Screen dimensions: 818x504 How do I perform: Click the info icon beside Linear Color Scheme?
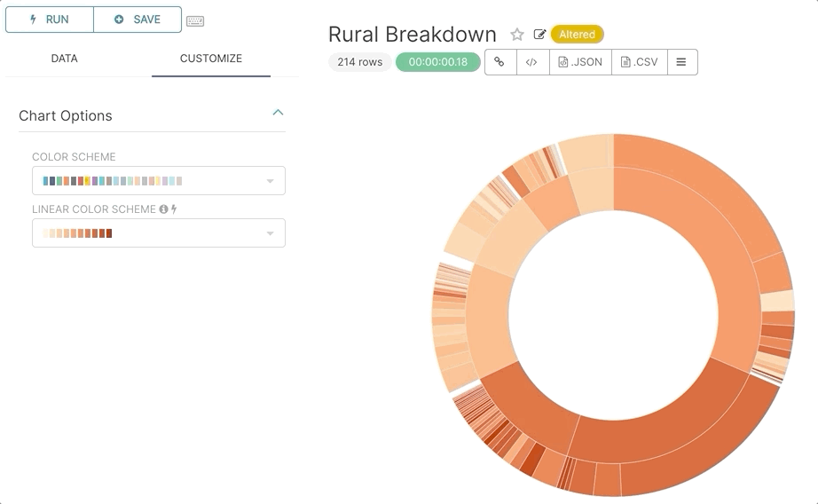(163, 209)
